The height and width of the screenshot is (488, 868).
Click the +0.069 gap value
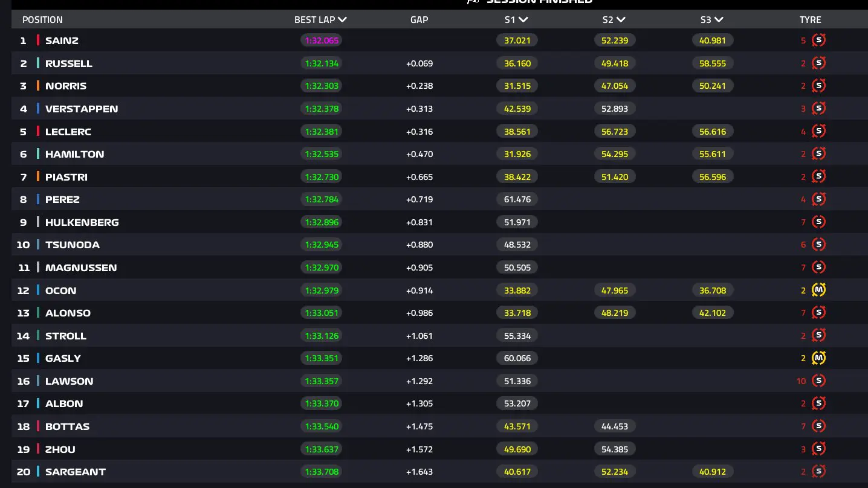(x=419, y=63)
